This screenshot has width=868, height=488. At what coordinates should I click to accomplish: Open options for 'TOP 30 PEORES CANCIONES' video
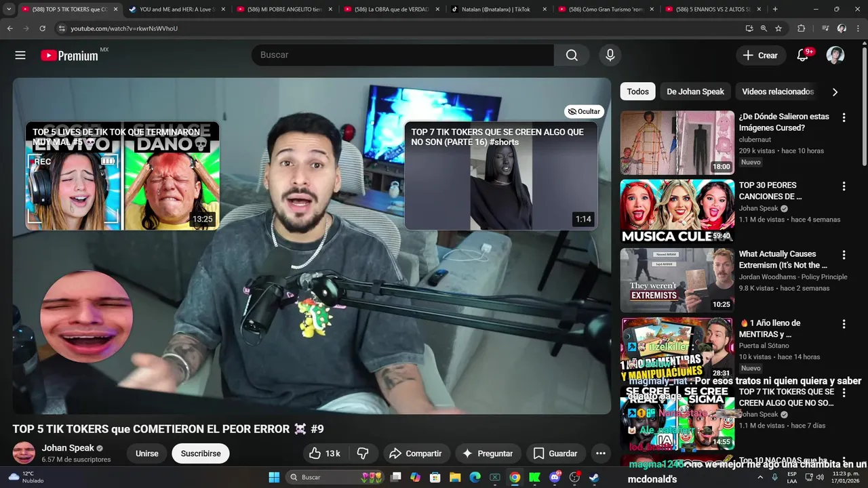point(844,186)
